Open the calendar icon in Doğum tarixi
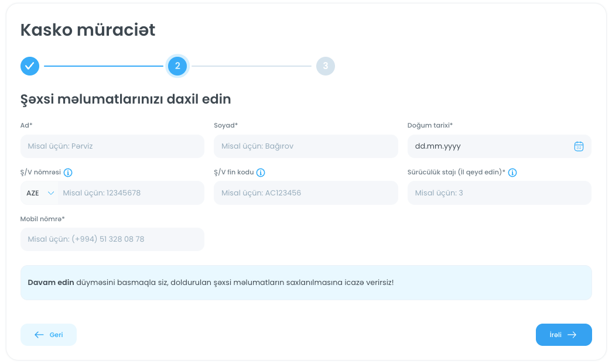 pyautogui.click(x=579, y=146)
